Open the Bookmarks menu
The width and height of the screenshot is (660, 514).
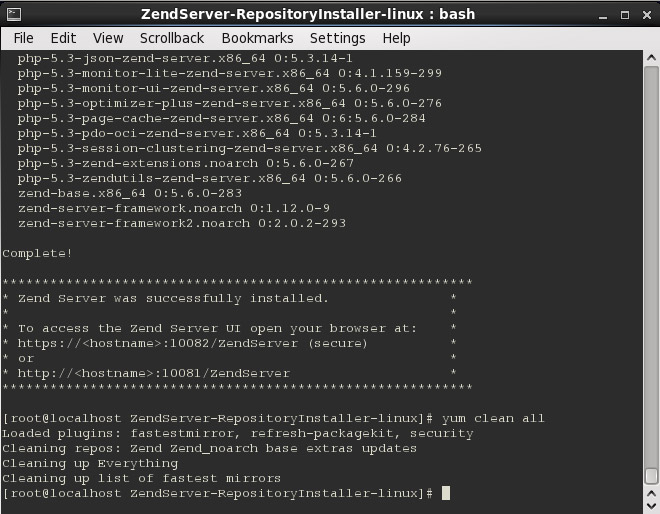pos(257,38)
